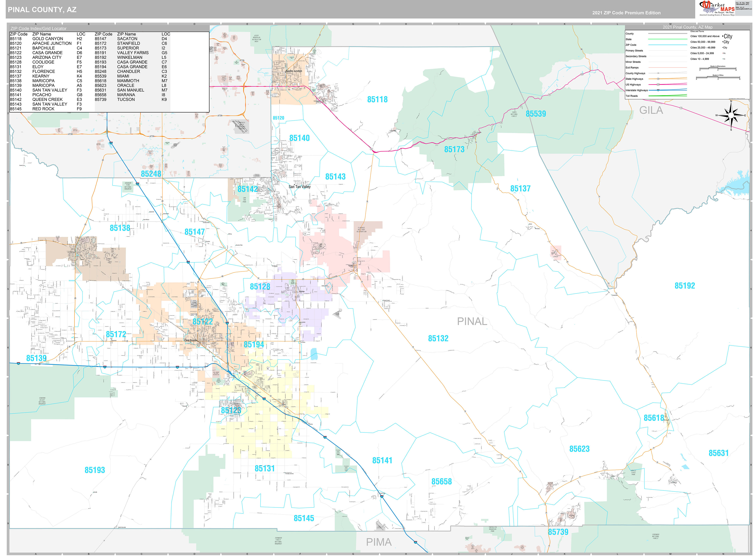
Task: Click the Primary Streets legend entry
Action: point(656,51)
